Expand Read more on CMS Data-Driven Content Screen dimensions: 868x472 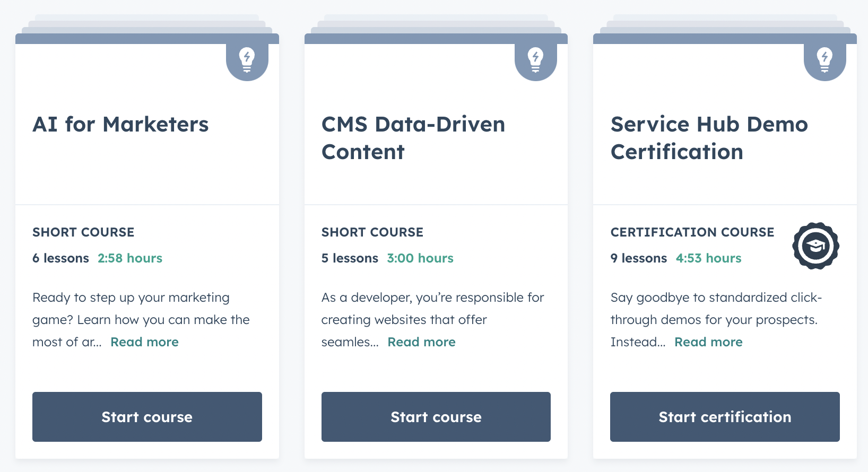[421, 342]
